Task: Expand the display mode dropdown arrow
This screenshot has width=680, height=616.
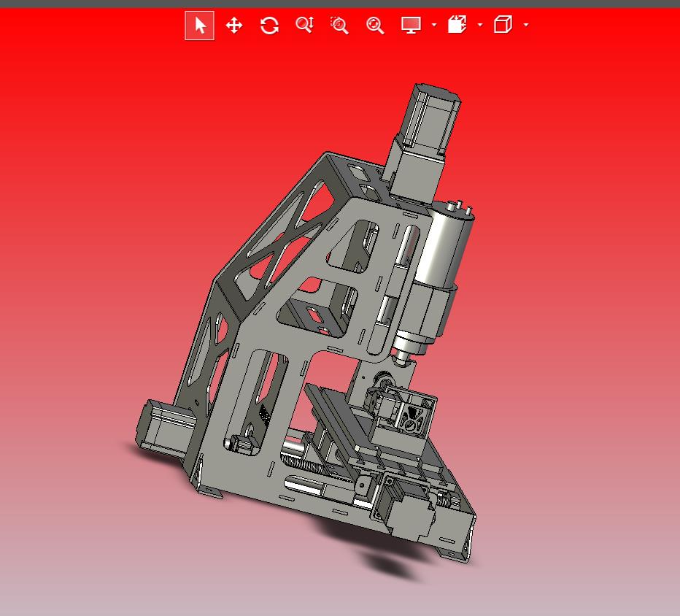Action: [434, 25]
